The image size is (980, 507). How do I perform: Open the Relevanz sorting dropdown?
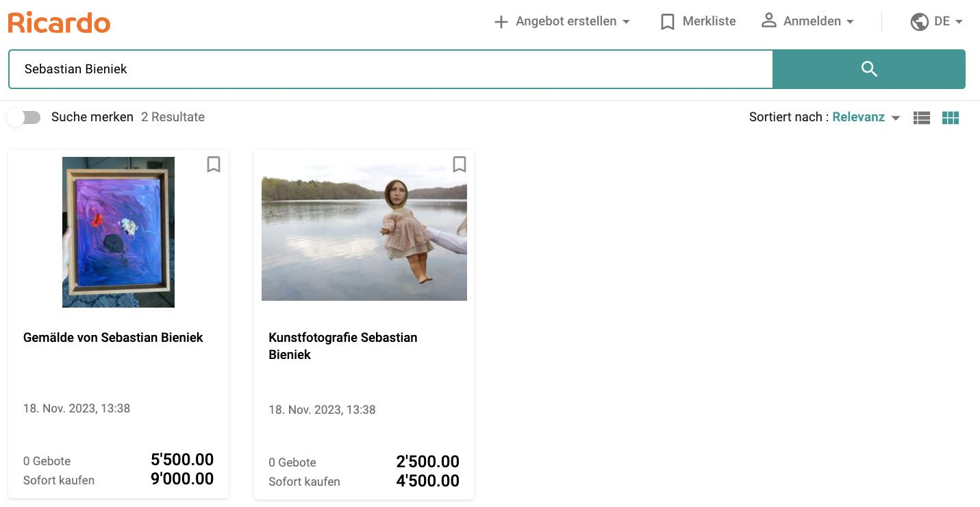pyautogui.click(x=866, y=117)
